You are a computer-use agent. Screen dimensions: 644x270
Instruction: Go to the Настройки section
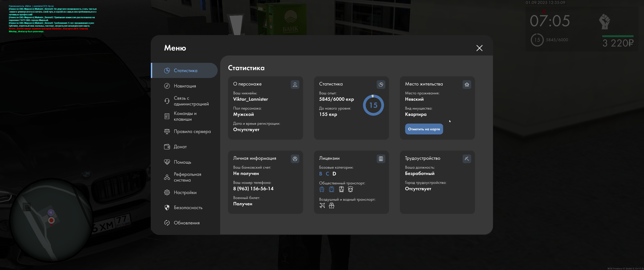[185, 192]
